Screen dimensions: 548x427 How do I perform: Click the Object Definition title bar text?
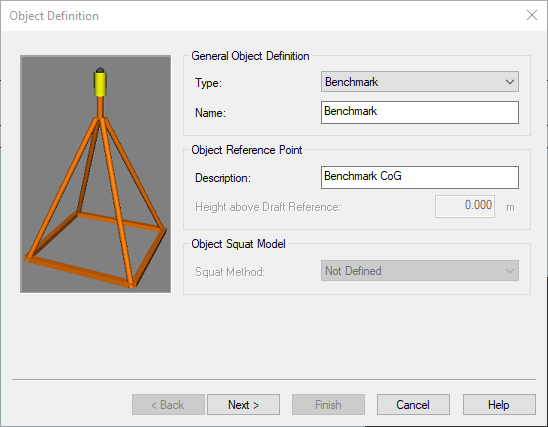[x=54, y=16]
